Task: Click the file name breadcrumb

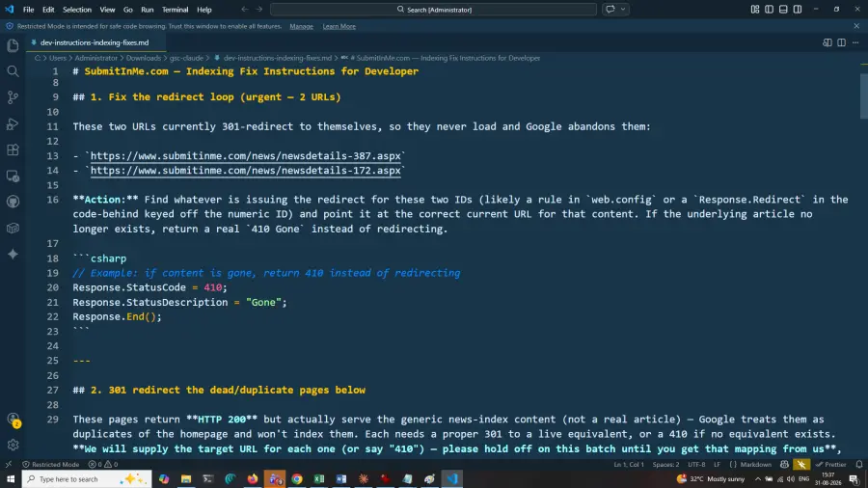Action: point(278,58)
